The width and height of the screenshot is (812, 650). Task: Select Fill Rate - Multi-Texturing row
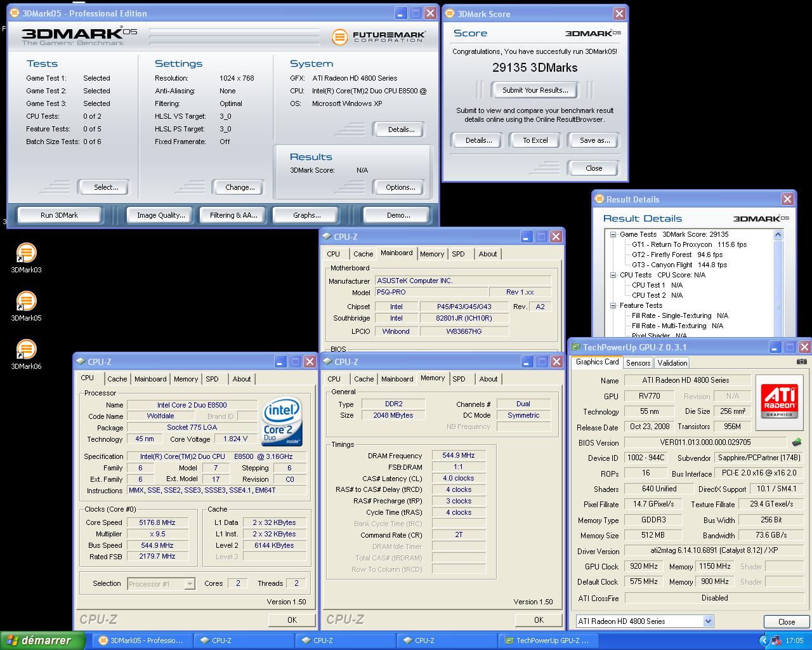click(x=677, y=326)
